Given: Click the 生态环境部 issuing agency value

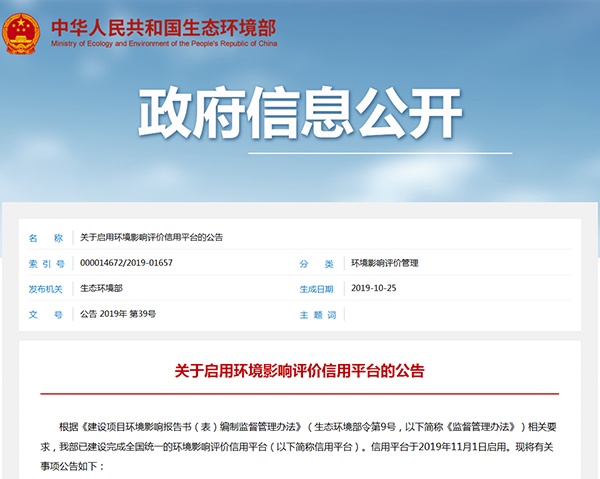Looking at the screenshot, I should (101, 289).
